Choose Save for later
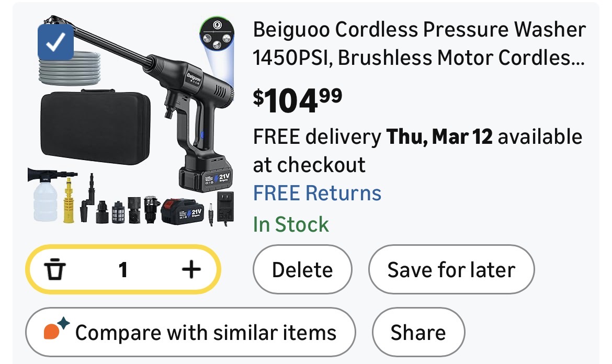Screen dimensions: 612x364 pos(451,270)
